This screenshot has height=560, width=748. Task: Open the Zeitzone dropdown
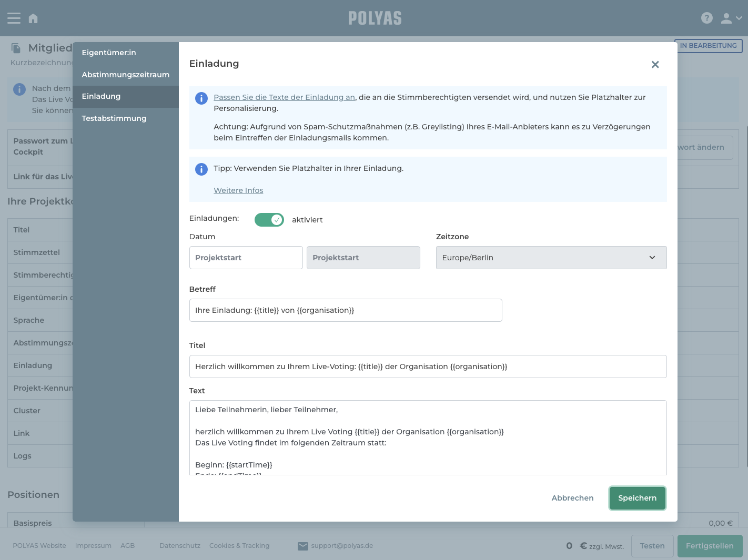[551, 258]
